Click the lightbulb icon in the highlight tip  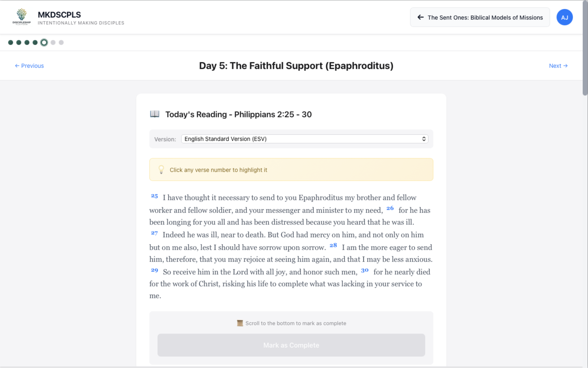coord(161,170)
